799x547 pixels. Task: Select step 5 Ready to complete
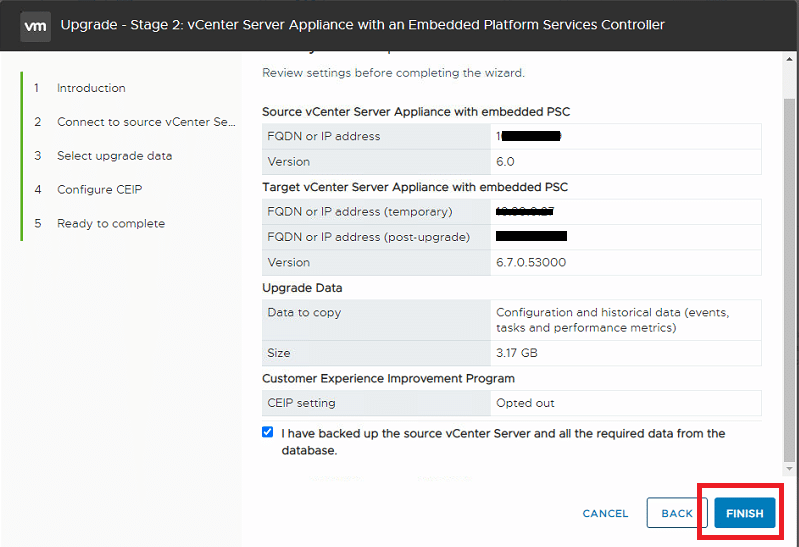[99, 223]
